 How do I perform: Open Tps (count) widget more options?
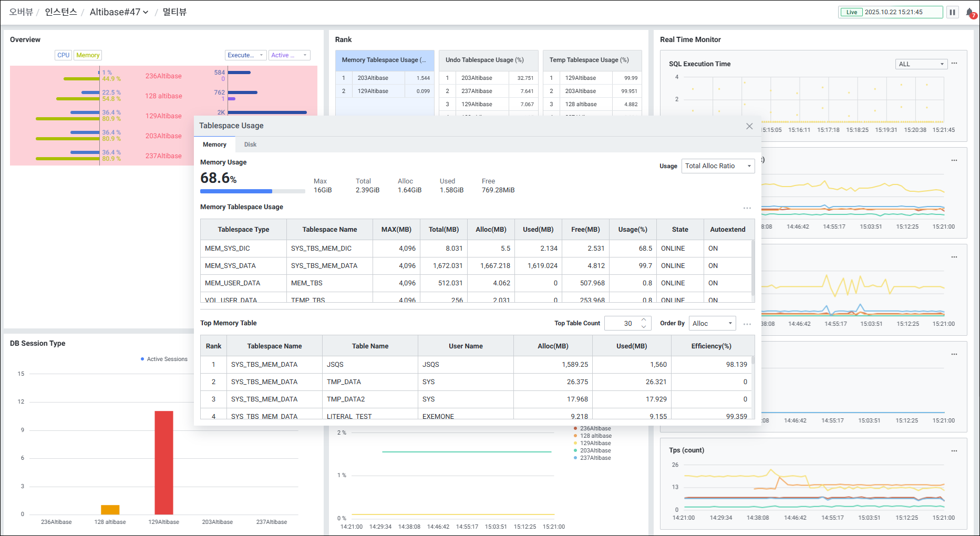(x=954, y=451)
